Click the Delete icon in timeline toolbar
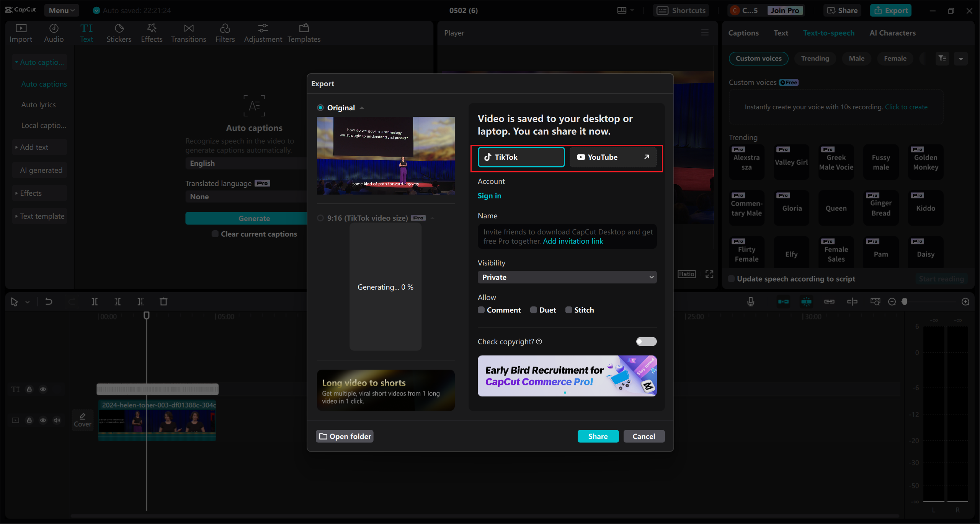 click(163, 302)
